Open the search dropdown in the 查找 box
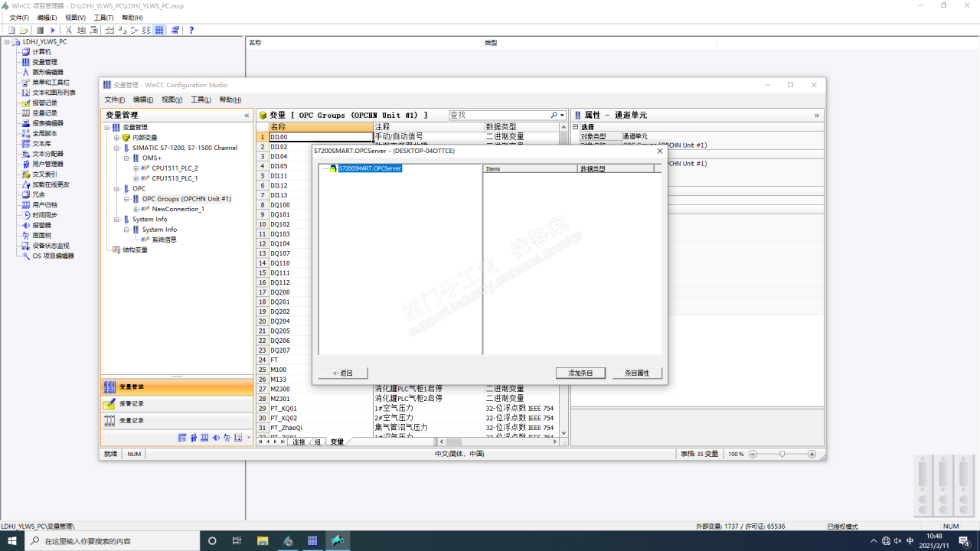This screenshot has height=551, width=980. 562,116
